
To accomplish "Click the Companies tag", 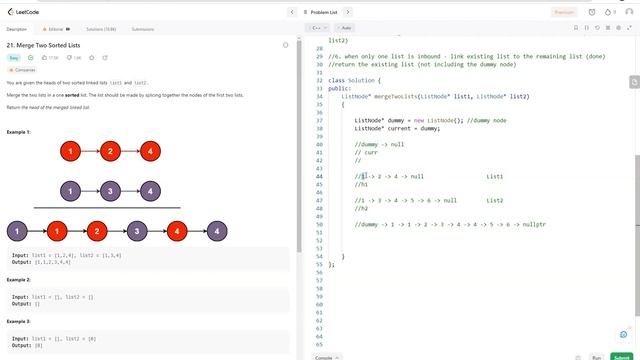I will [22, 70].
